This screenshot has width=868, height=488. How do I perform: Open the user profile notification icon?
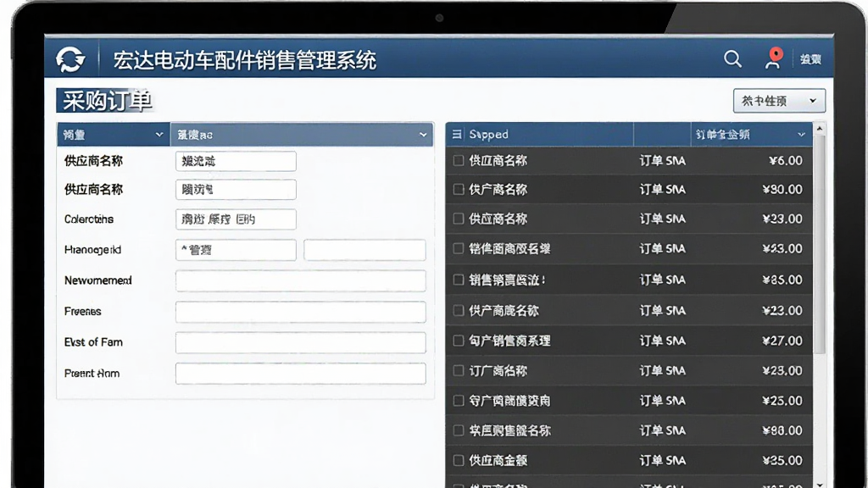click(x=773, y=58)
